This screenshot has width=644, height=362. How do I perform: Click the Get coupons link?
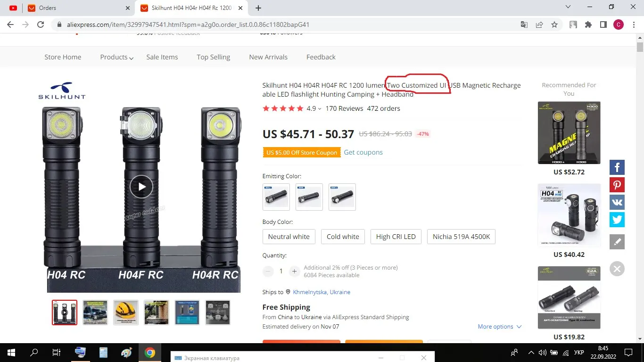[363, 152]
